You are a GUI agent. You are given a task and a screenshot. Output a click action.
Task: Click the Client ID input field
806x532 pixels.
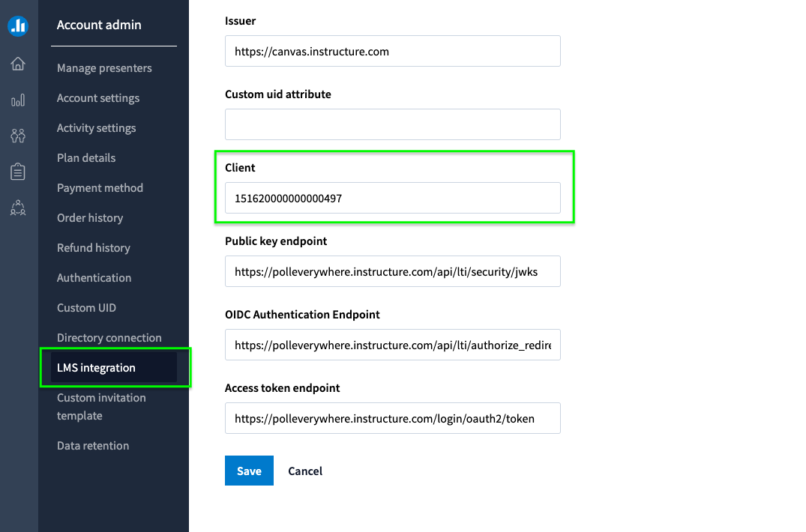(x=393, y=198)
